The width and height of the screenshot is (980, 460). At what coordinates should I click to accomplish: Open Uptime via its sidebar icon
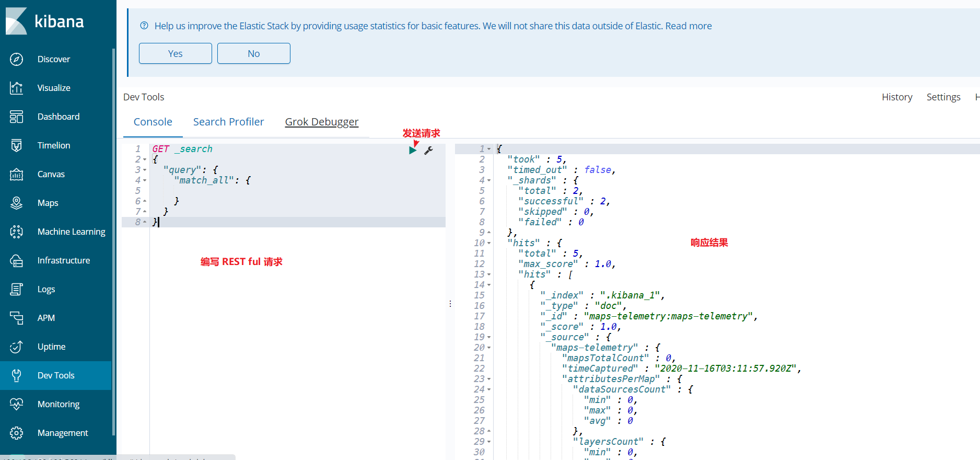(16, 347)
